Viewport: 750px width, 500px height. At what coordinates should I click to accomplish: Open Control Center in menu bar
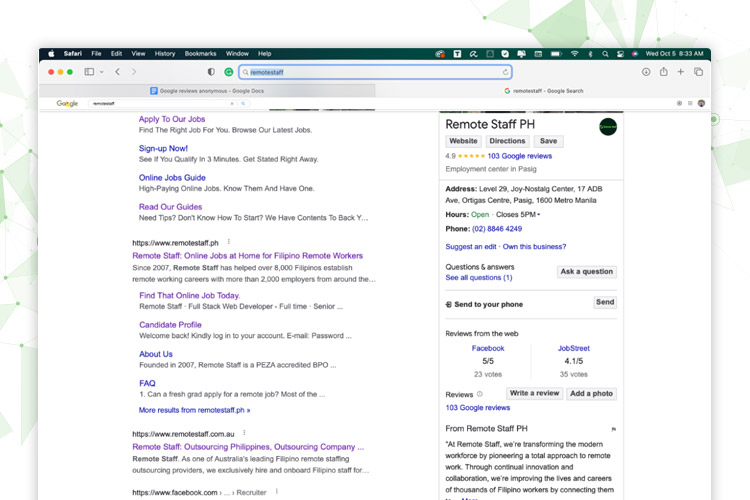[620, 54]
